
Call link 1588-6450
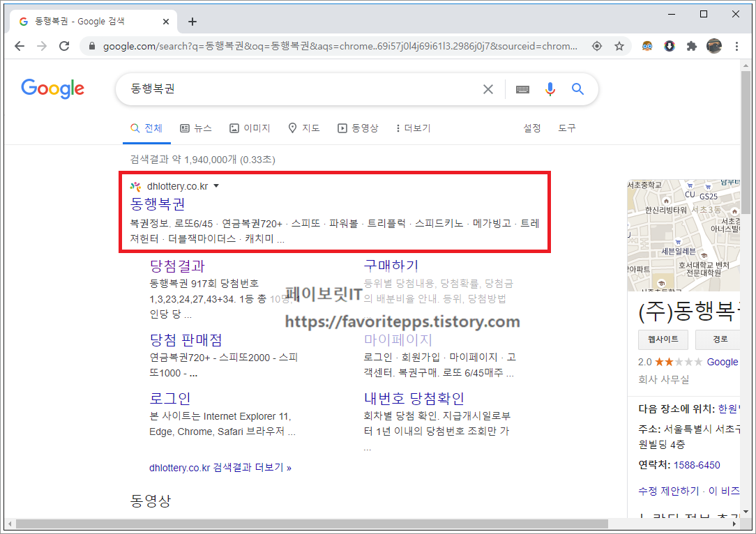(x=697, y=465)
